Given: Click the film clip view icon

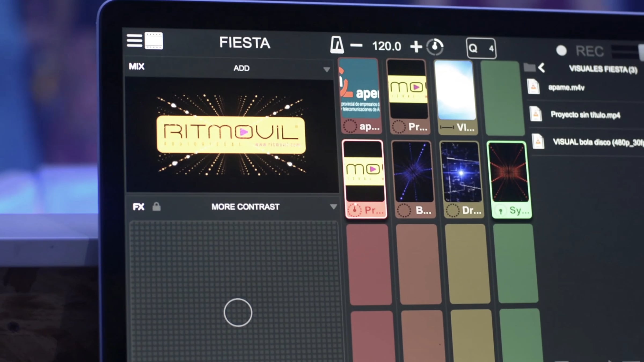Looking at the screenshot, I should 154,41.
